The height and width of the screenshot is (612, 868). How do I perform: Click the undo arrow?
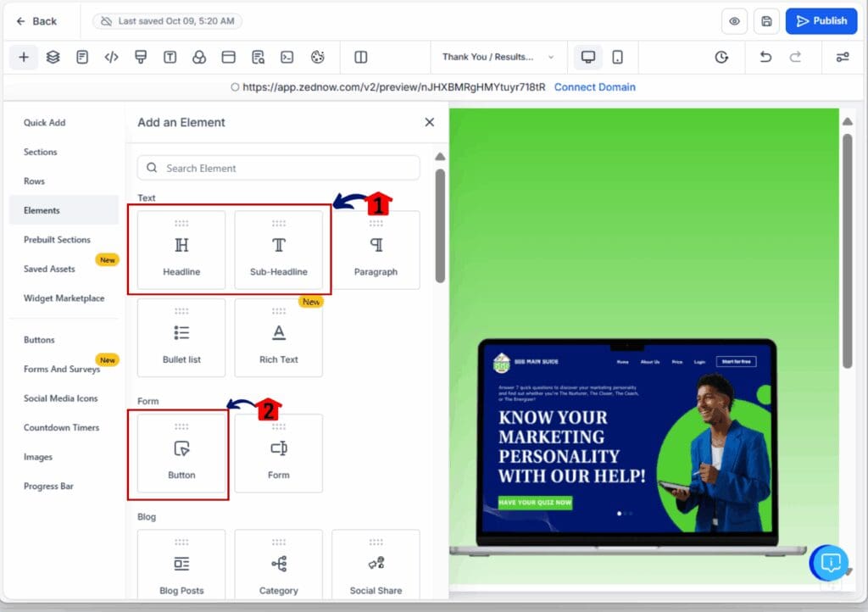point(765,58)
